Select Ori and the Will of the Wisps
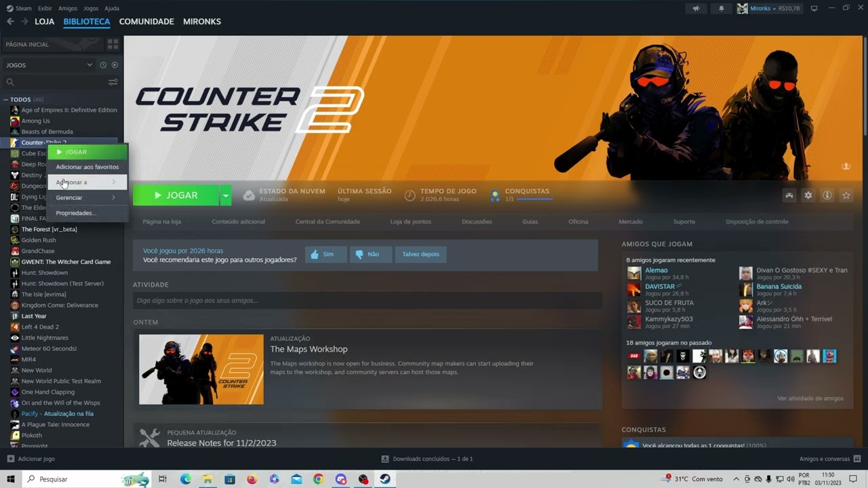868x488 pixels. (60, 403)
